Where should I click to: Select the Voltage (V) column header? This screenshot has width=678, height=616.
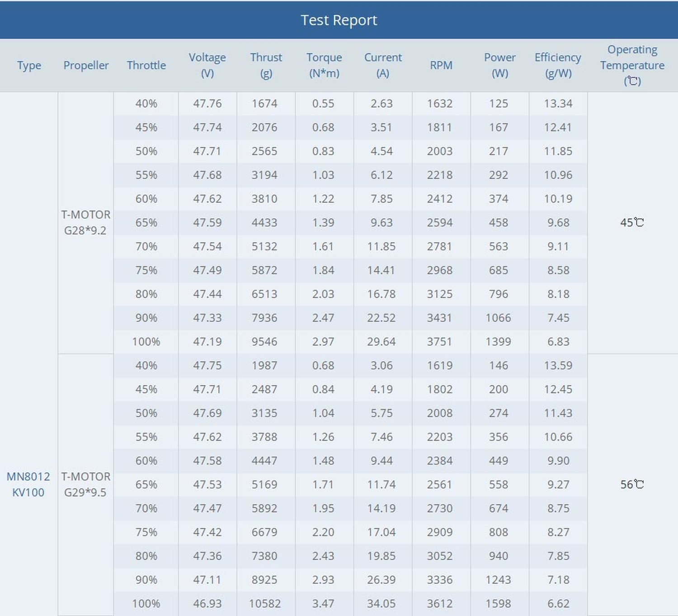pyautogui.click(x=207, y=65)
